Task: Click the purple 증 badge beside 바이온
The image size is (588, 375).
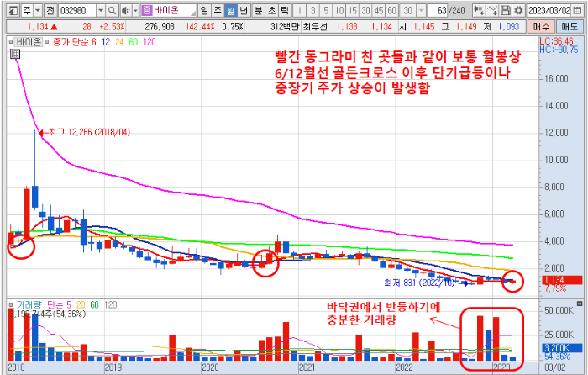Action: pyautogui.click(x=147, y=11)
